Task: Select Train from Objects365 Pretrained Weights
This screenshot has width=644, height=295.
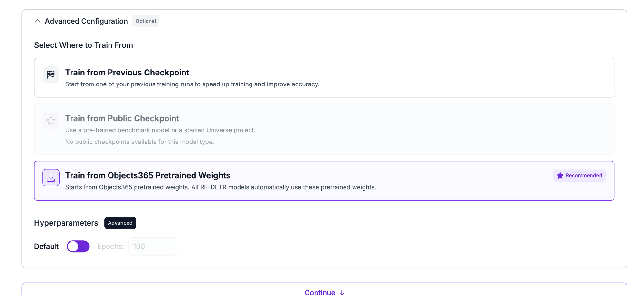Action: tap(324, 181)
